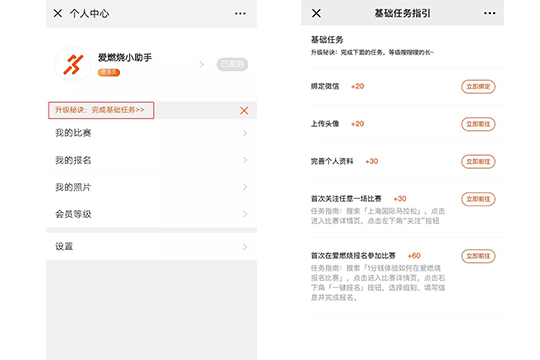Dismiss the upgrade tip with orange X
Image resolution: width=540 pixels, height=360 pixels.
tap(244, 111)
